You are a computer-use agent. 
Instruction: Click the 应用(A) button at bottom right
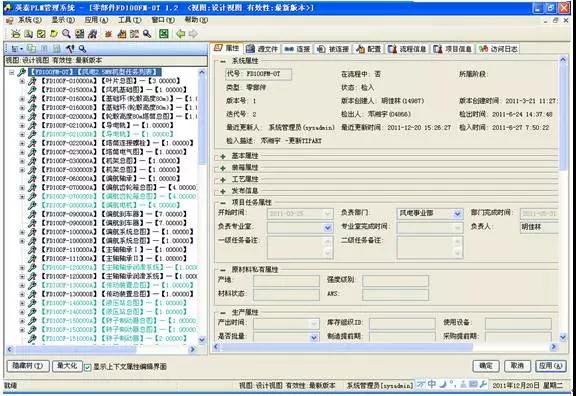(551, 366)
